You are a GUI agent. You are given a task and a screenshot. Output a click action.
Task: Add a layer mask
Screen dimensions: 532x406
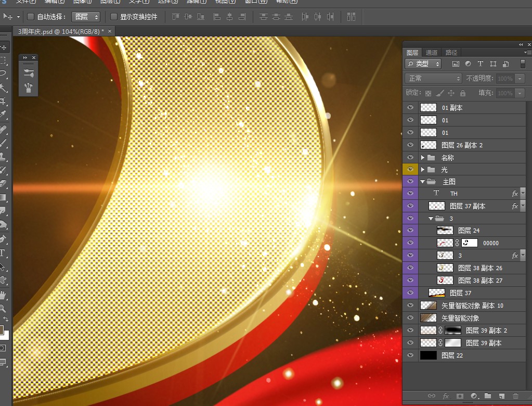[460, 396]
